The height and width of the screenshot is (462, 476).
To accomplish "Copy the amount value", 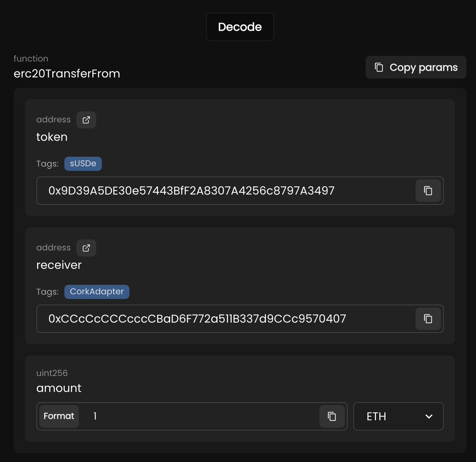I will [x=332, y=416].
